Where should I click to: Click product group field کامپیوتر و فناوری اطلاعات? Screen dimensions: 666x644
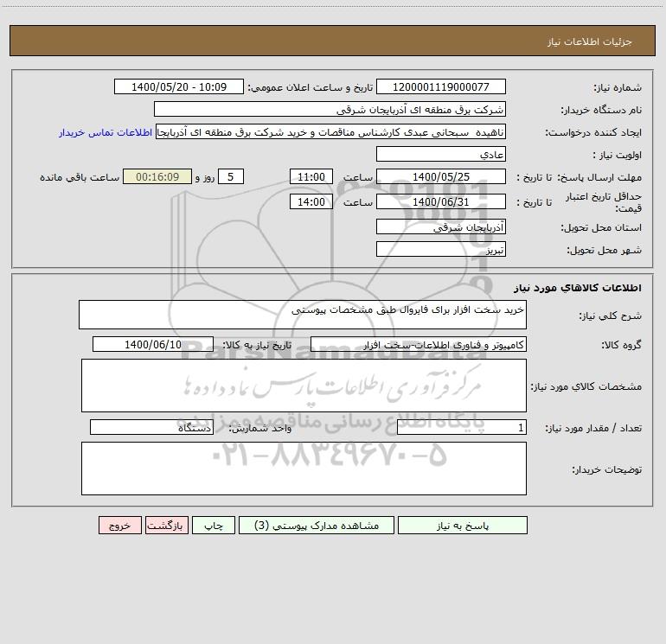tap(419, 344)
